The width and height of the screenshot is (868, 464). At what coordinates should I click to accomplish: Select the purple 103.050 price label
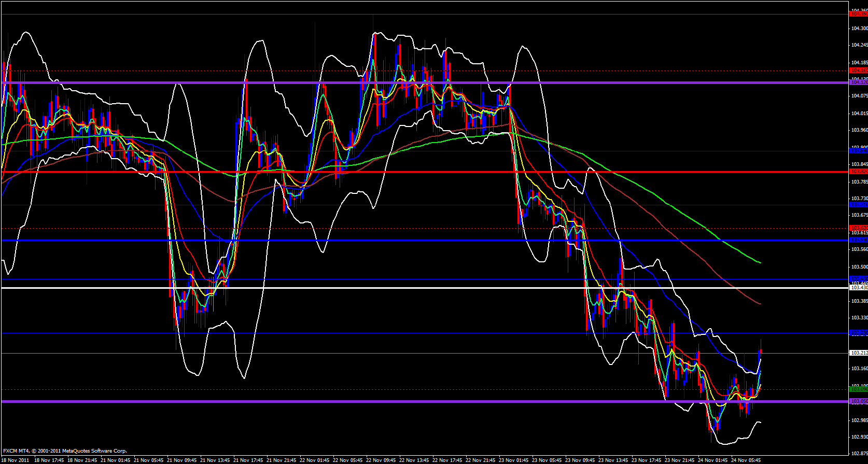tap(858, 401)
